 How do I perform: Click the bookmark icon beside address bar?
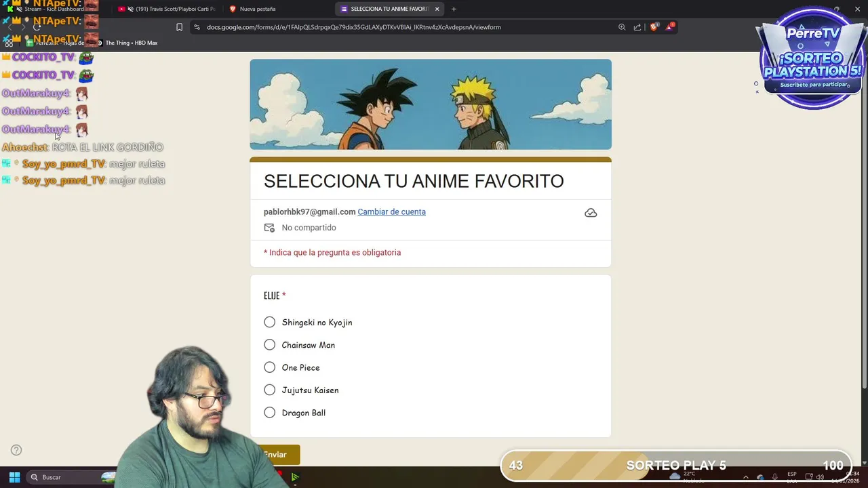179,27
